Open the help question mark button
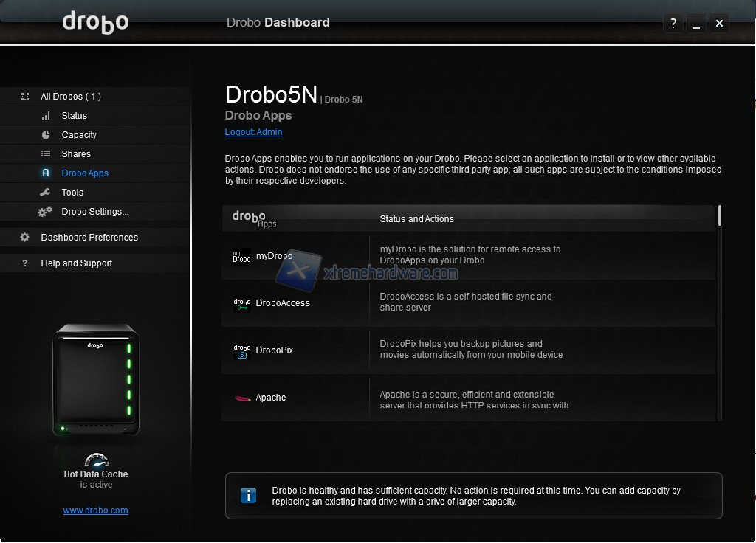The image size is (756, 543). pyautogui.click(x=673, y=24)
